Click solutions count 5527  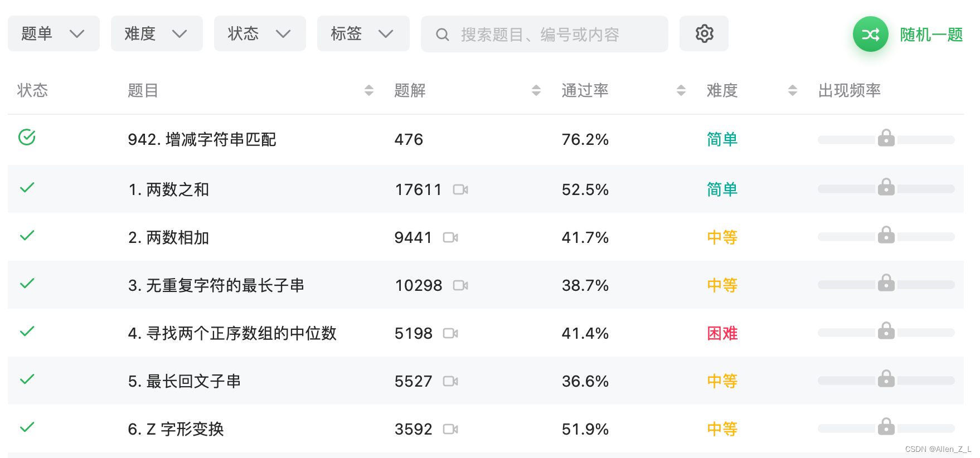click(x=413, y=382)
